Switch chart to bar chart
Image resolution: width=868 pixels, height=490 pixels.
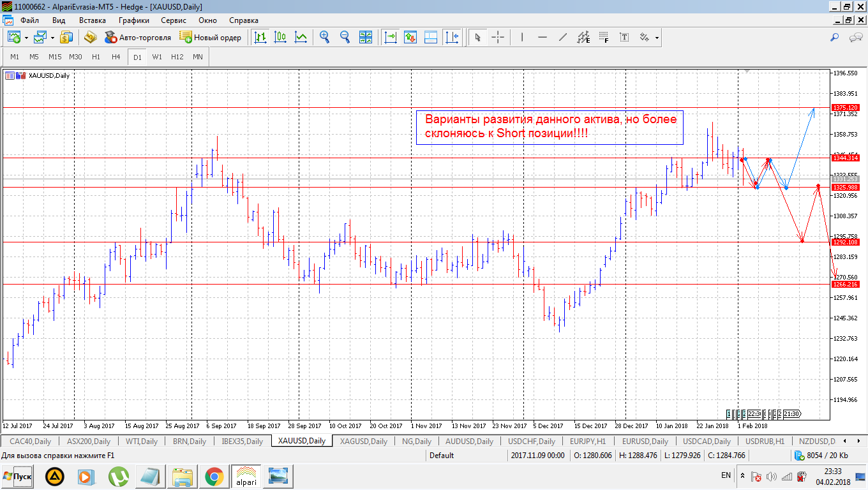pyautogui.click(x=260, y=38)
